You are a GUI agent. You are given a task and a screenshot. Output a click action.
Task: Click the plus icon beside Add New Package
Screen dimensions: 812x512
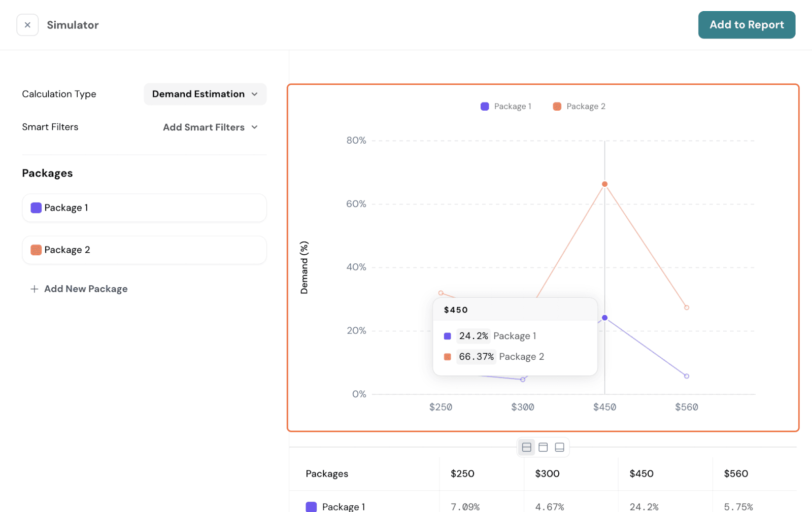coord(34,289)
